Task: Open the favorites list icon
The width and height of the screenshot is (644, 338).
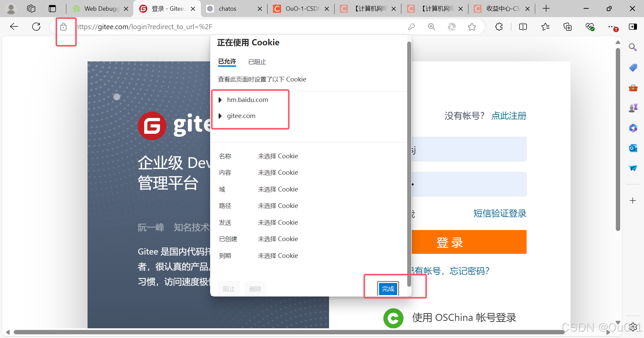Action: click(545, 27)
